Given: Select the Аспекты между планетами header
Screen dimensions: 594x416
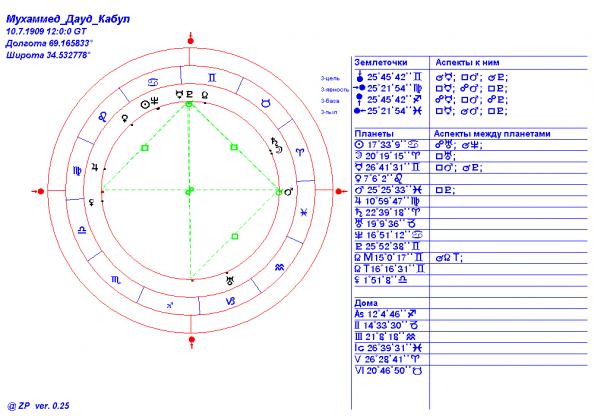Looking at the screenshot, I should coord(492,134).
